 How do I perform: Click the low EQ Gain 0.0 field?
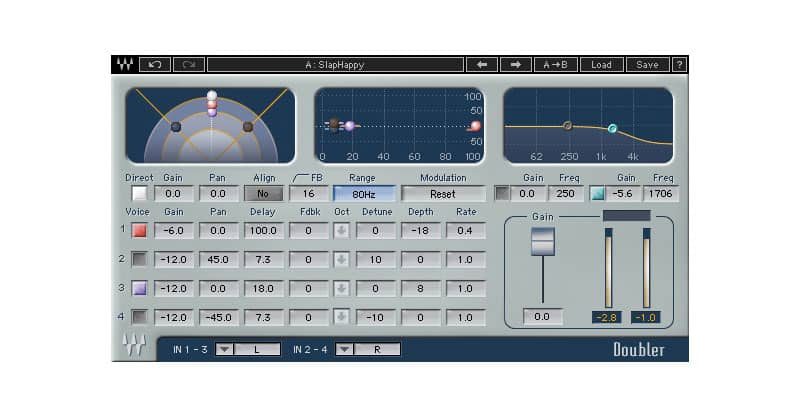click(527, 194)
